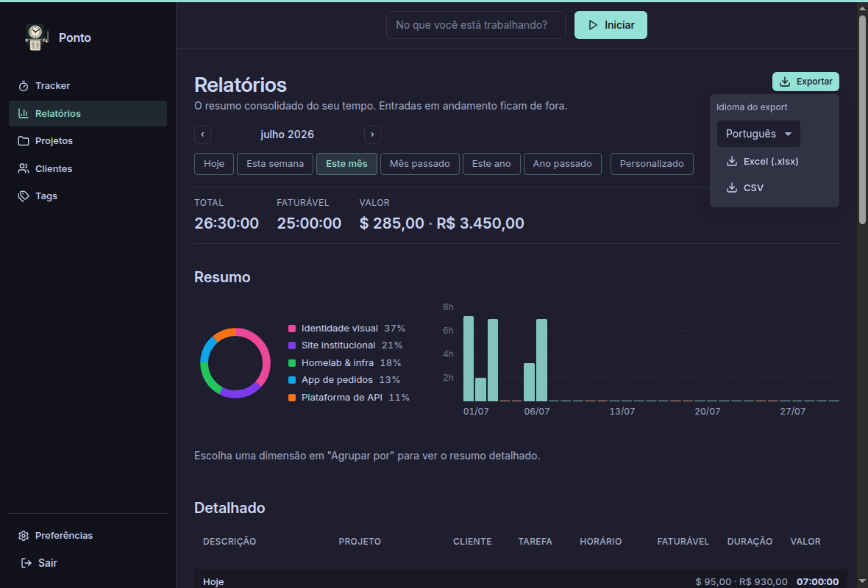Click the donut chart
Image resolution: width=868 pixels, height=588 pixels.
235,363
